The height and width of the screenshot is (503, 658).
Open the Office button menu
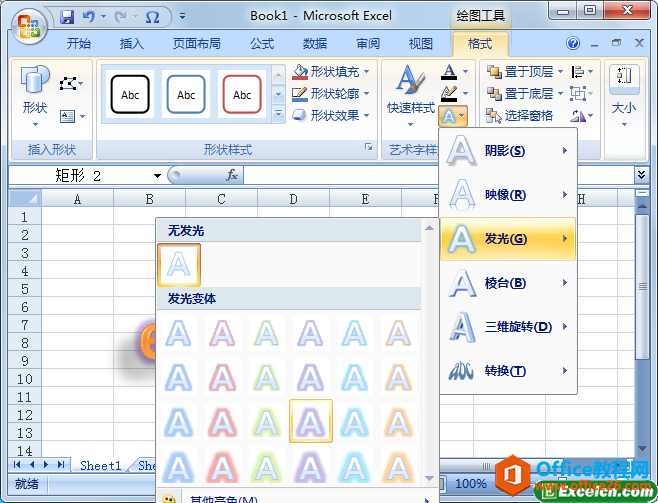(x=29, y=27)
